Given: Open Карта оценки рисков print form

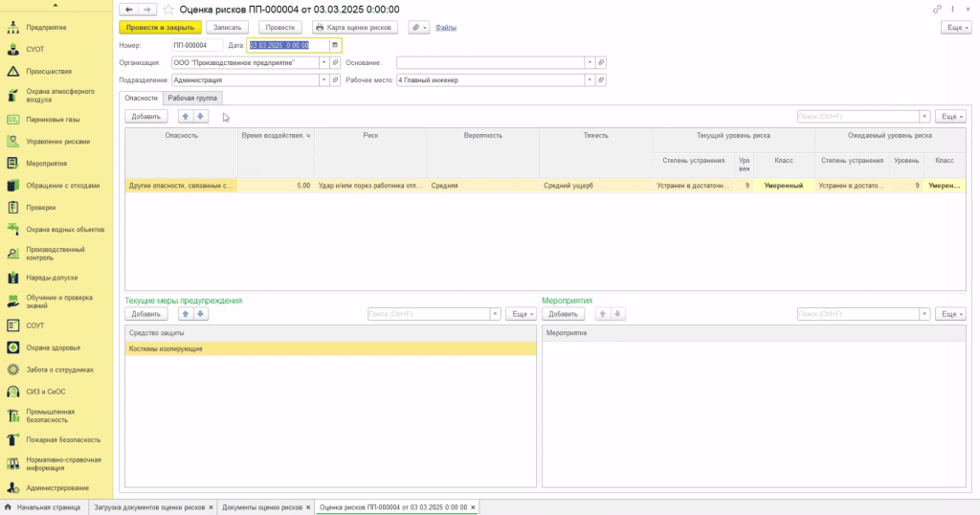Looking at the screenshot, I should tap(354, 28).
